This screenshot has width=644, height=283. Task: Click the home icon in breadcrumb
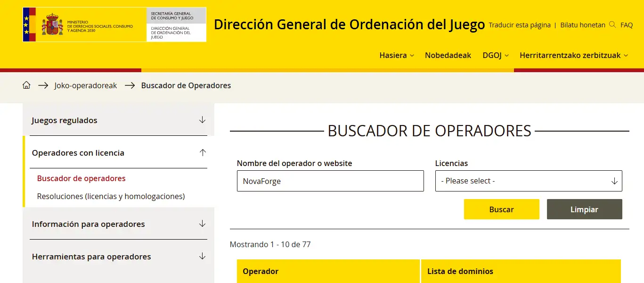pyautogui.click(x=26, y=85)
